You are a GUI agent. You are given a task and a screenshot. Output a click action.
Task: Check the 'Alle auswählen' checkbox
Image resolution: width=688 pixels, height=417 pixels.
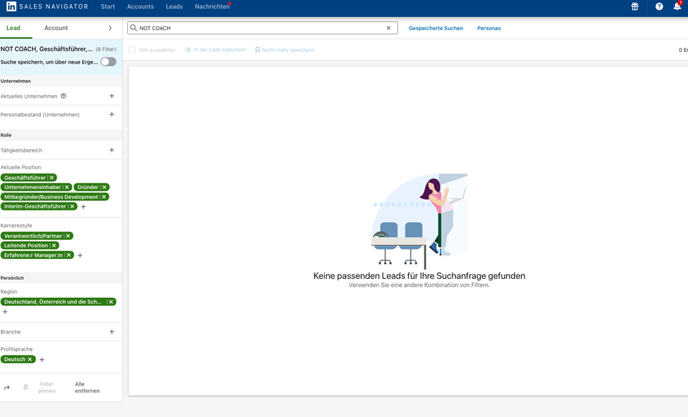pos(132,50)
